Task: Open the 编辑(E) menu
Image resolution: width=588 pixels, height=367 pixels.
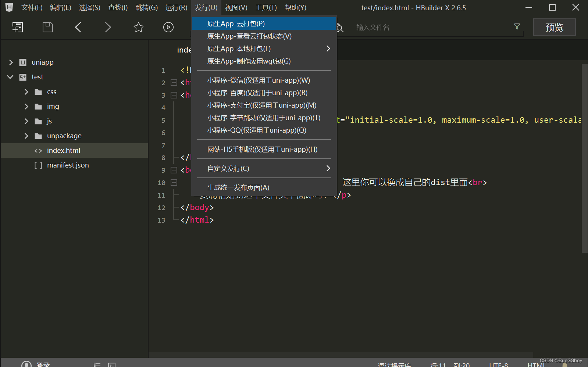Action: coord(61,8)
